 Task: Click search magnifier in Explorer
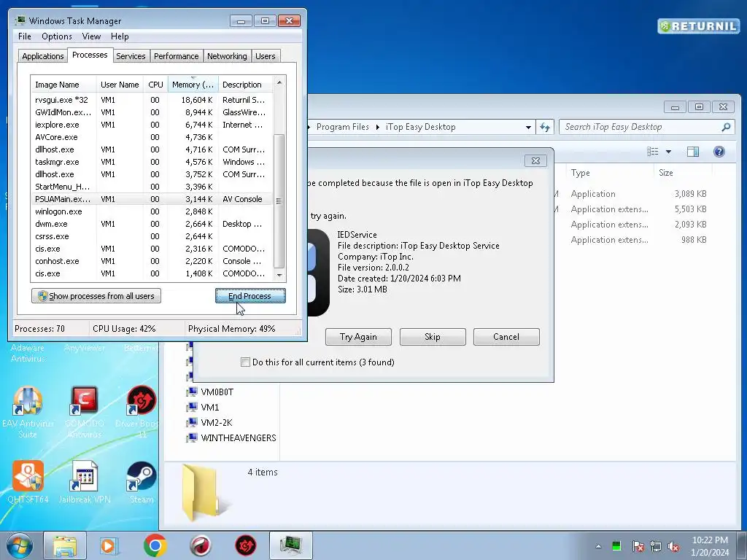[726, 127]
